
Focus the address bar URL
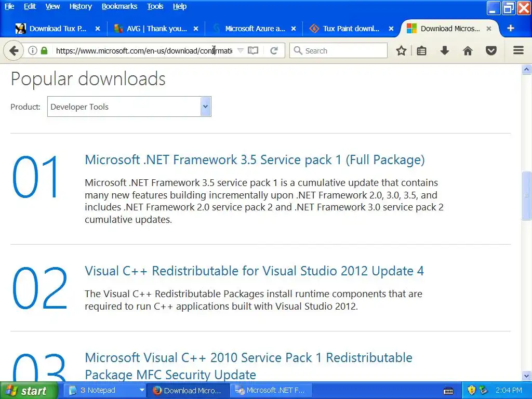144,51
